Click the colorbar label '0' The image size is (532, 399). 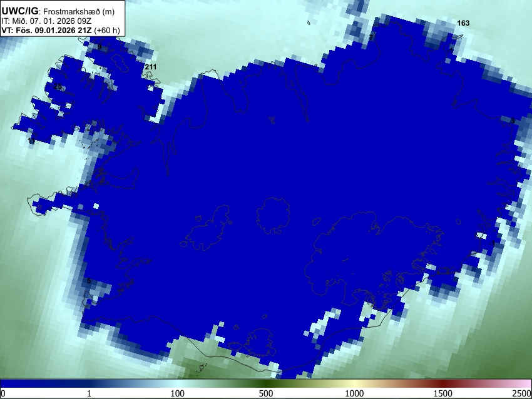point(3,393)
